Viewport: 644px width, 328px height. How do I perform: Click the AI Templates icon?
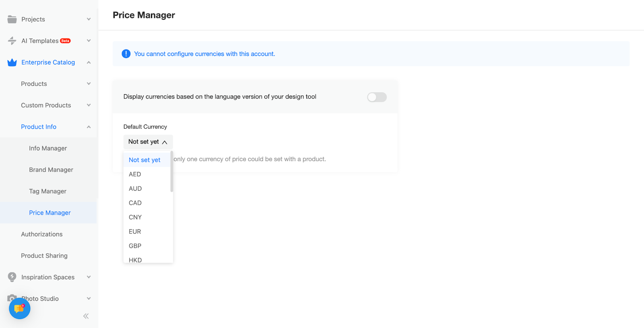tap(12, 41)
